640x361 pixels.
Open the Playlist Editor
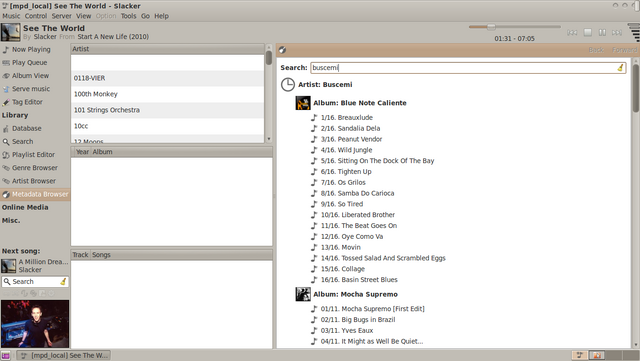[33, 155]
